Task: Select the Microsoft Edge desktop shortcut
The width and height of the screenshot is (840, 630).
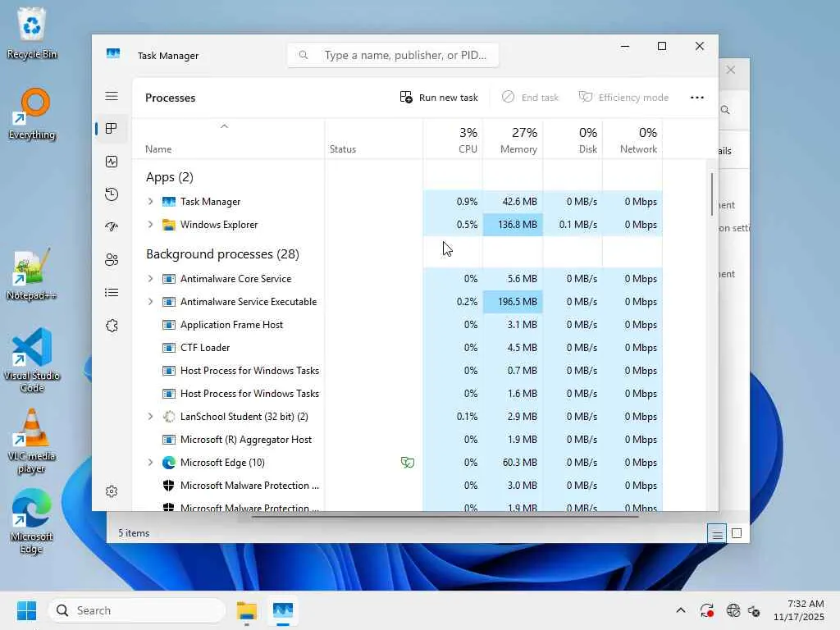Action: point(32,521)
